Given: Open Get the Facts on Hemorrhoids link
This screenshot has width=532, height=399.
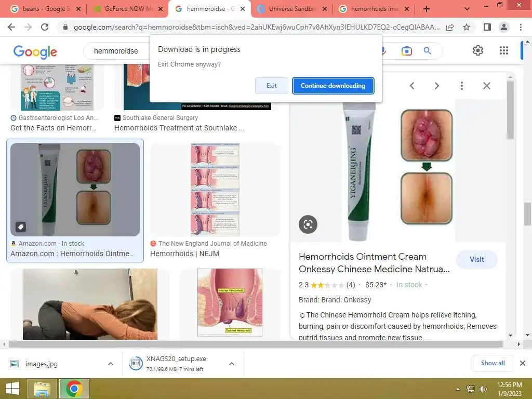Looking at the screenshot, I should pyautogui.click(x=54, y=128).
